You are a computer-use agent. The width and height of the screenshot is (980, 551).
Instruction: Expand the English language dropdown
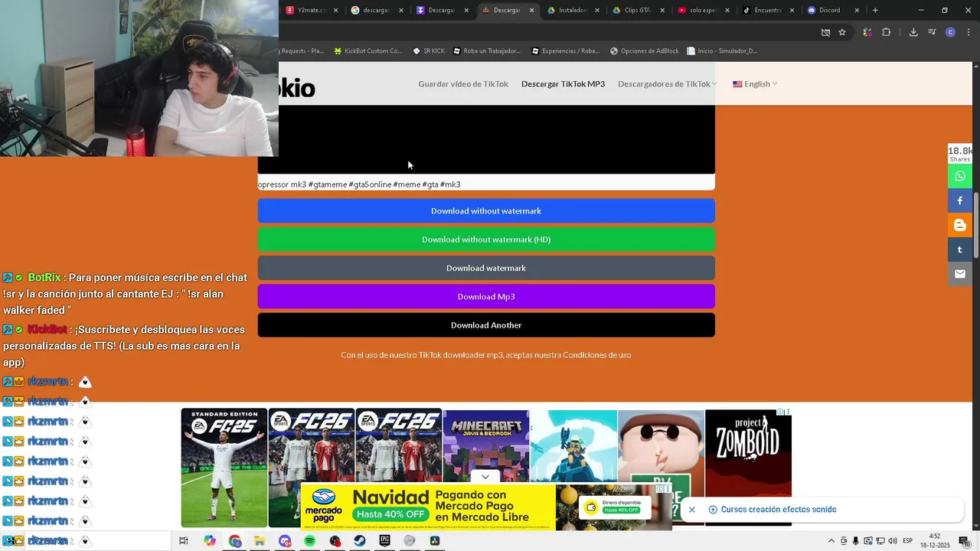[755, 84]
